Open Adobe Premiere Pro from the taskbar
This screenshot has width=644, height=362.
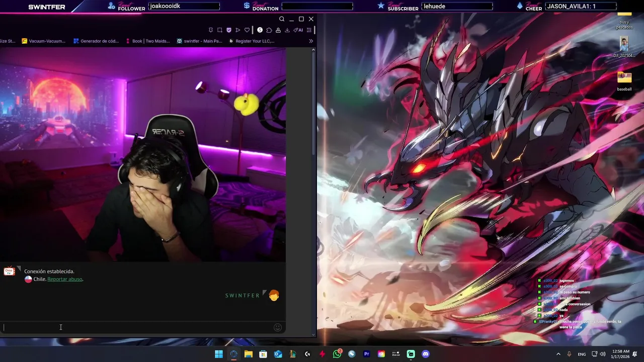point(366,354)
